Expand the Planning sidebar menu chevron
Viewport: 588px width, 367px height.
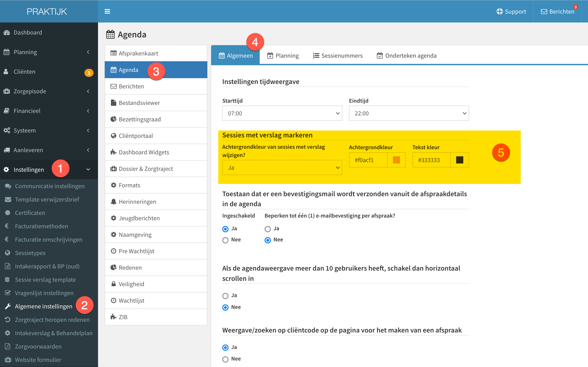tap(88, 52)
